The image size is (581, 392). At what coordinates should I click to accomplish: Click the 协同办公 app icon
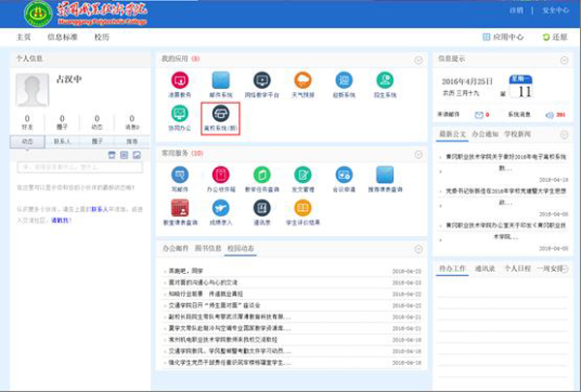pos(180,114)
